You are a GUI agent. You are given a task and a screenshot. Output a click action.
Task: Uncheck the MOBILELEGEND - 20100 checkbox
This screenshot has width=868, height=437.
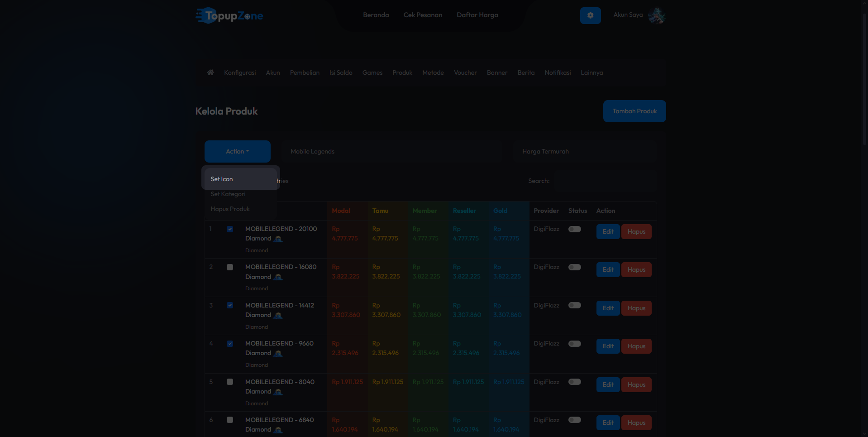coord(230,229)
